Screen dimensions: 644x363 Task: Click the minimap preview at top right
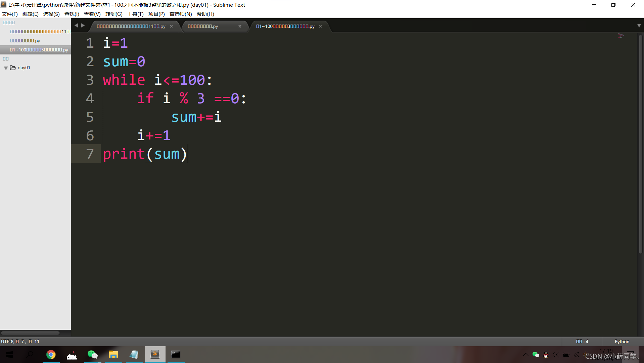click(x=621, y=36)
